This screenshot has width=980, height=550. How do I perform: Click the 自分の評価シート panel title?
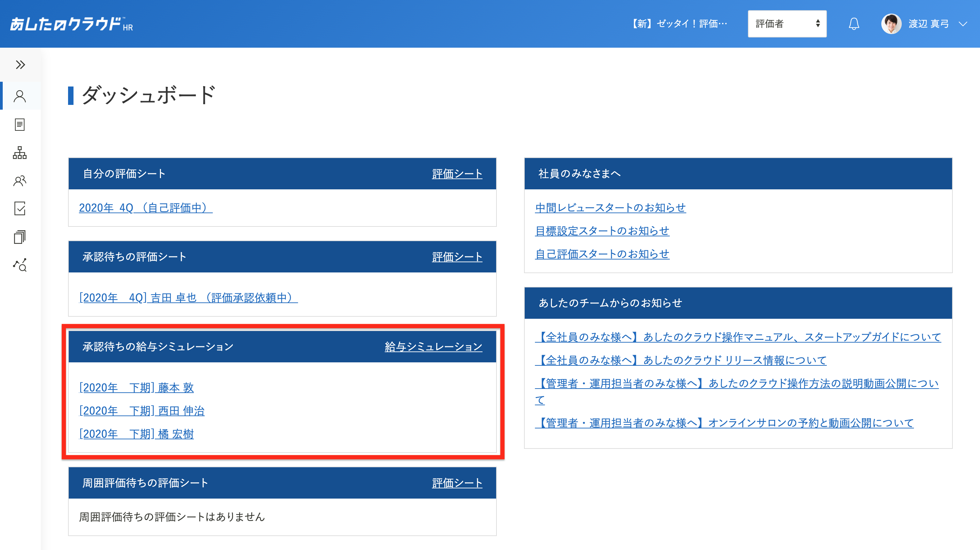124,174
